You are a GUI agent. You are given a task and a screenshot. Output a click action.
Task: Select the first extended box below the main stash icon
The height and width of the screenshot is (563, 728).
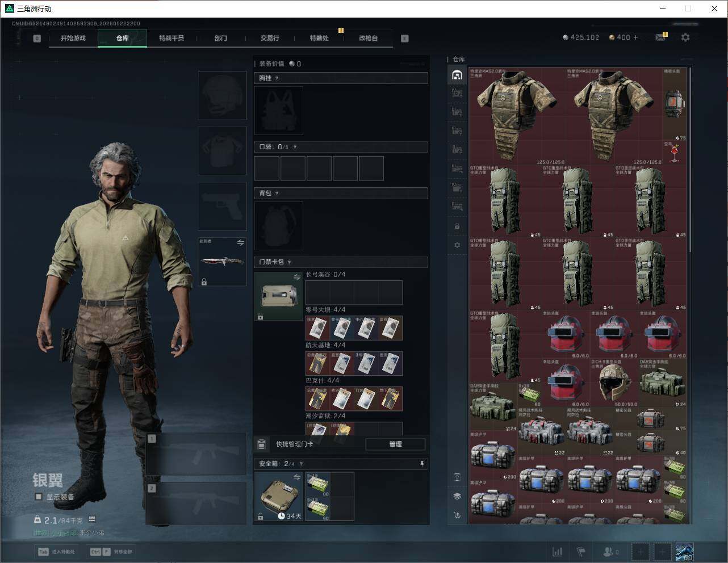(x=457, y=94)
